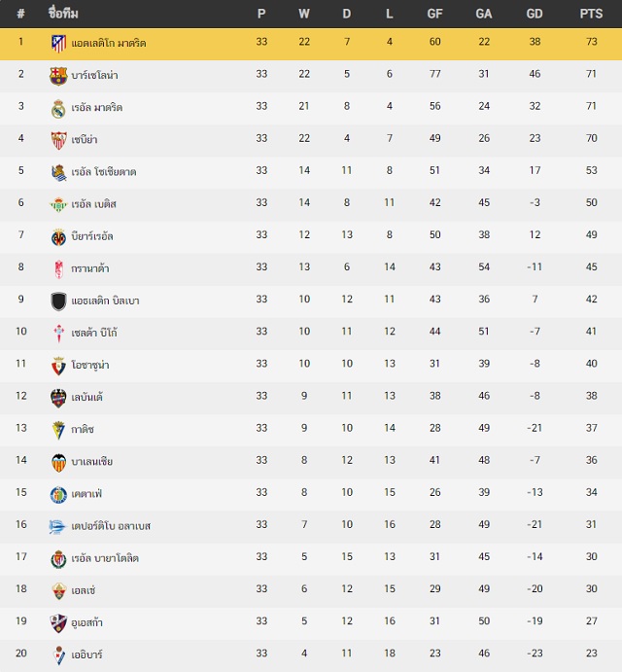Click the ชื่อทีม team name header
This screenshot has height=672, width=622.
click(x=63, y=14)
